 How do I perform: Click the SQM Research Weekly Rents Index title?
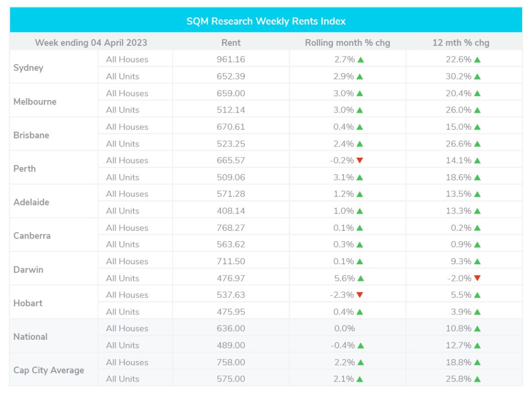point(266,21)
